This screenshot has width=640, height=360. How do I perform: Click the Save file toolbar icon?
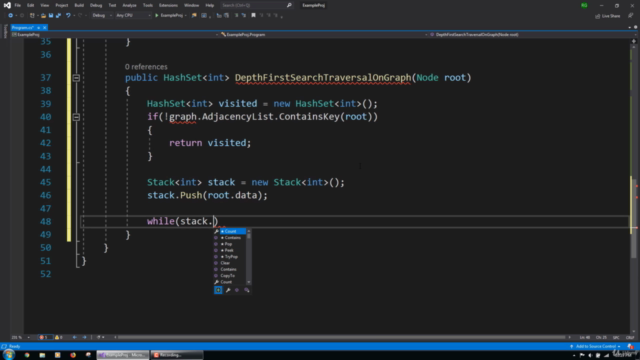[51, 16]
